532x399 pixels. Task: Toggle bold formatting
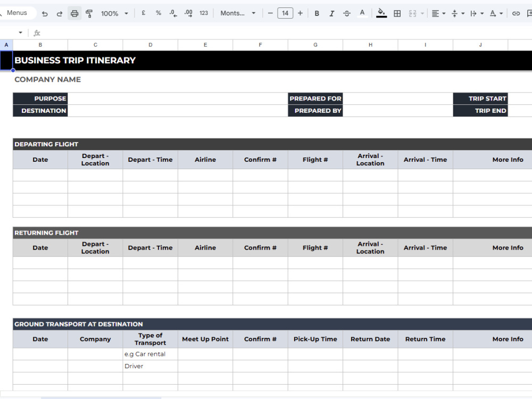click(317, 13)
